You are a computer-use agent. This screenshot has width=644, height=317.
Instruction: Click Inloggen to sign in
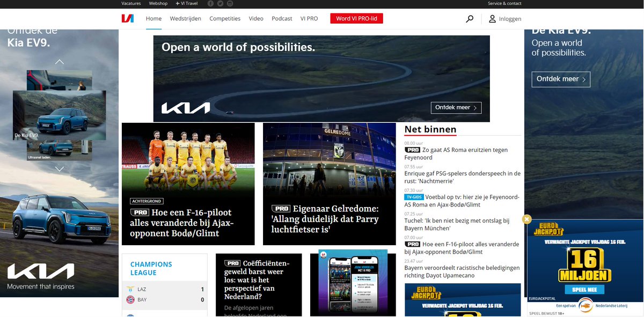coord(510,19)
